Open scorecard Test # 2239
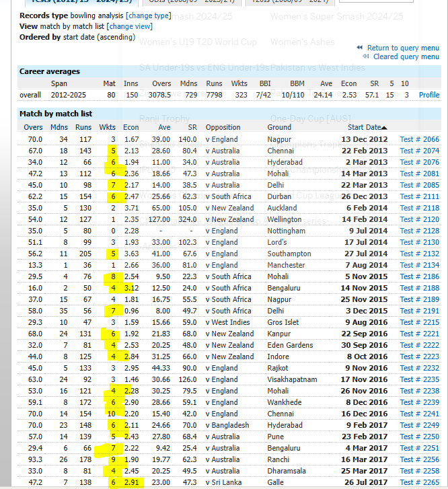The height and width of the screenshot is (489, 448). tap(419, 402)
